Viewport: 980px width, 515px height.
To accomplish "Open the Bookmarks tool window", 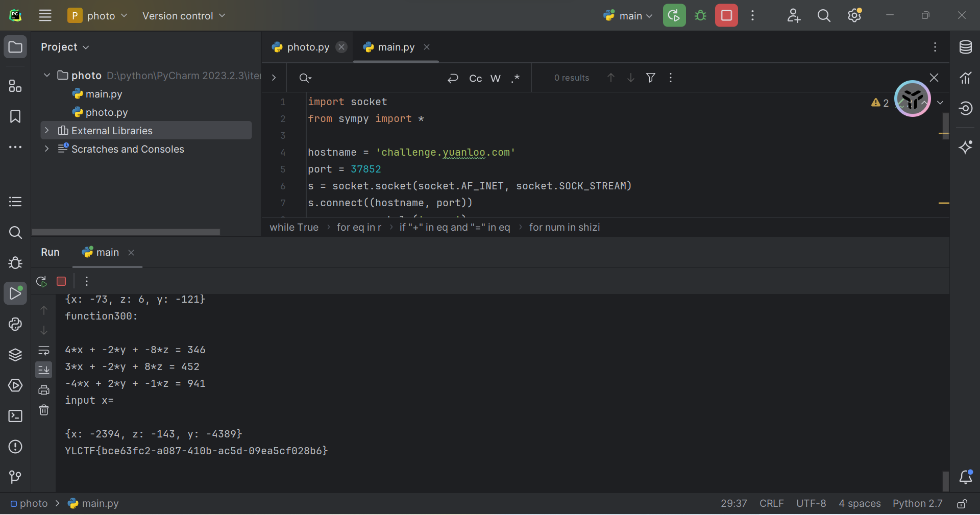I will [15, 116].
